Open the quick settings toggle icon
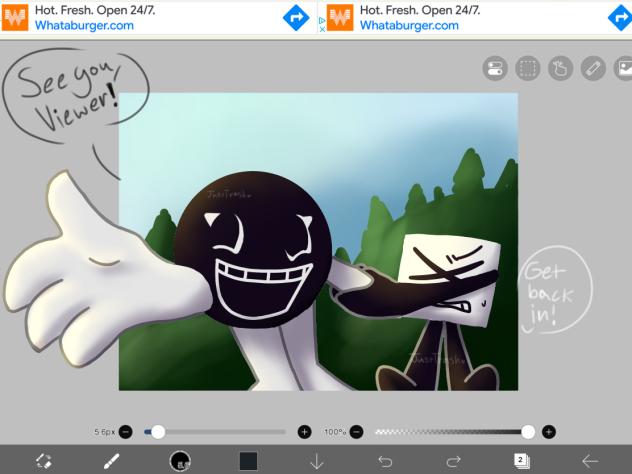Image resolution: width=632 pixels, height=474 pixels. [x=495, y=69]
